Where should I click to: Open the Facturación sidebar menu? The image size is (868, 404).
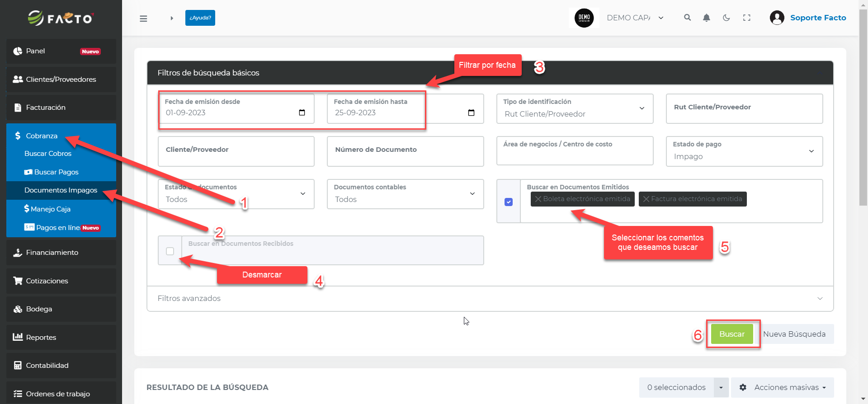[46, 108]
